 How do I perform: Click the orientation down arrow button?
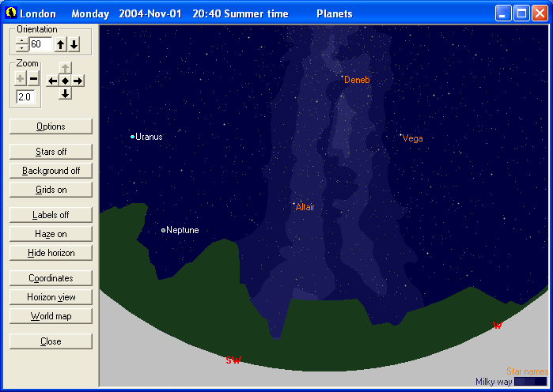74,45
